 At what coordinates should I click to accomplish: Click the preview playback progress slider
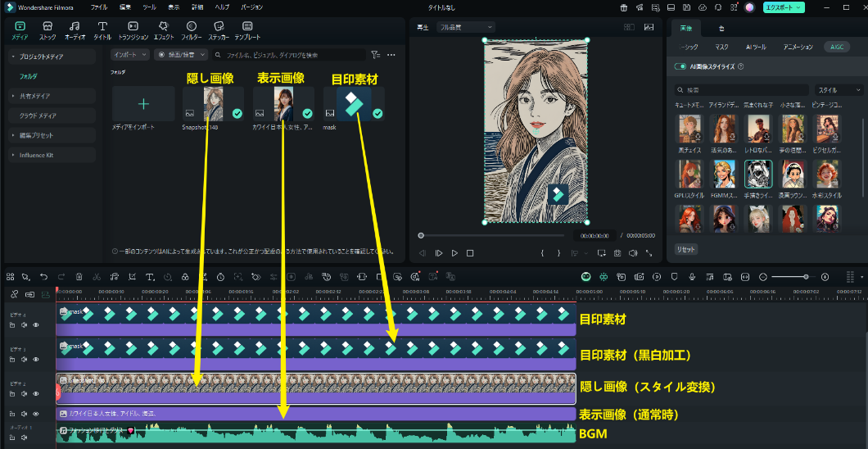click(494, 235)
